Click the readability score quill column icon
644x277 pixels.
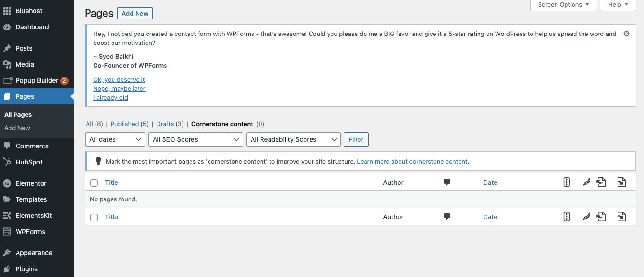pos(586,182)
